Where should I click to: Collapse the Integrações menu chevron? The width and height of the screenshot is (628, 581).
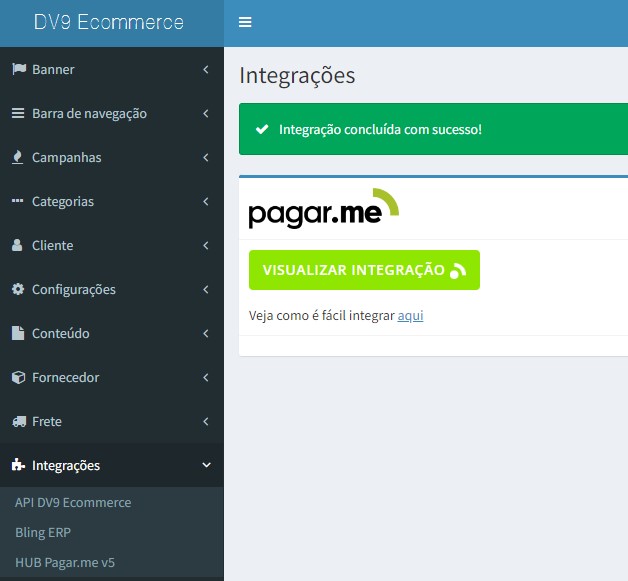(206, 465)
